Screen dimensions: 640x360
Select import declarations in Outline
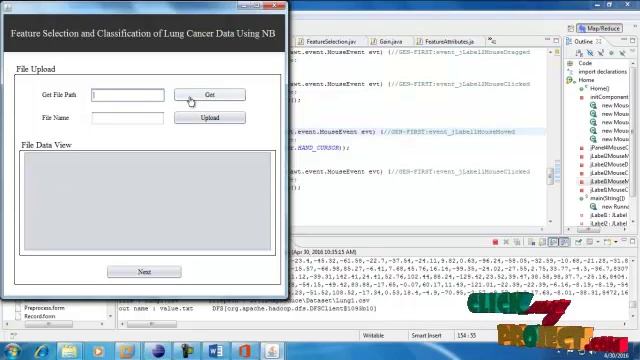(x=602, y=72)
